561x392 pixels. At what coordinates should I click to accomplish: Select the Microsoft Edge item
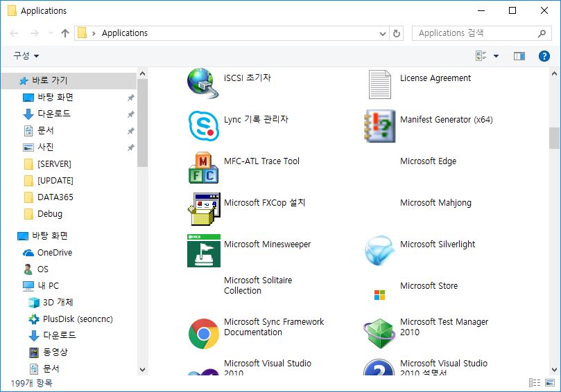[428, 161]
